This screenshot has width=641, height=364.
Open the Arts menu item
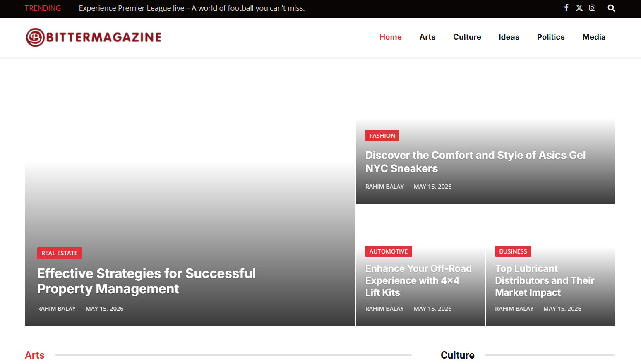[427, 37]
